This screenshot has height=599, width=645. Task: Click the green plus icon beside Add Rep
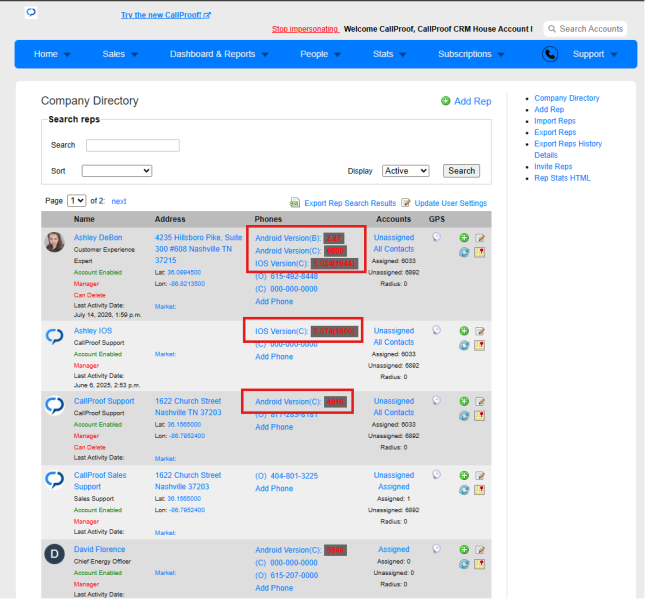pyautogui.click(x=445, y=101)
